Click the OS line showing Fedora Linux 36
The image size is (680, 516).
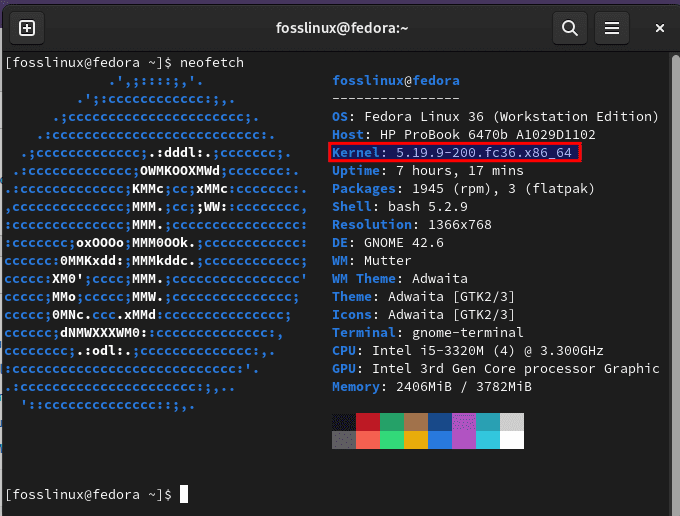click(x=495, y=117)
